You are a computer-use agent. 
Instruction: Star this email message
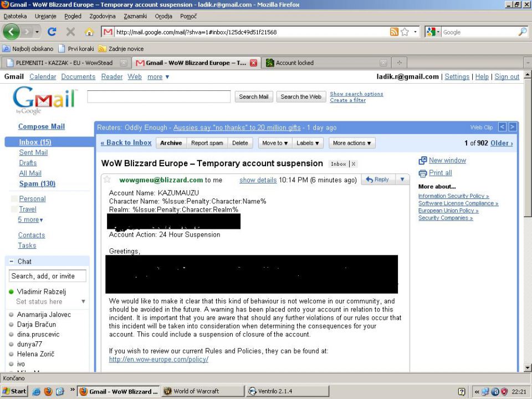pos(108,180)
